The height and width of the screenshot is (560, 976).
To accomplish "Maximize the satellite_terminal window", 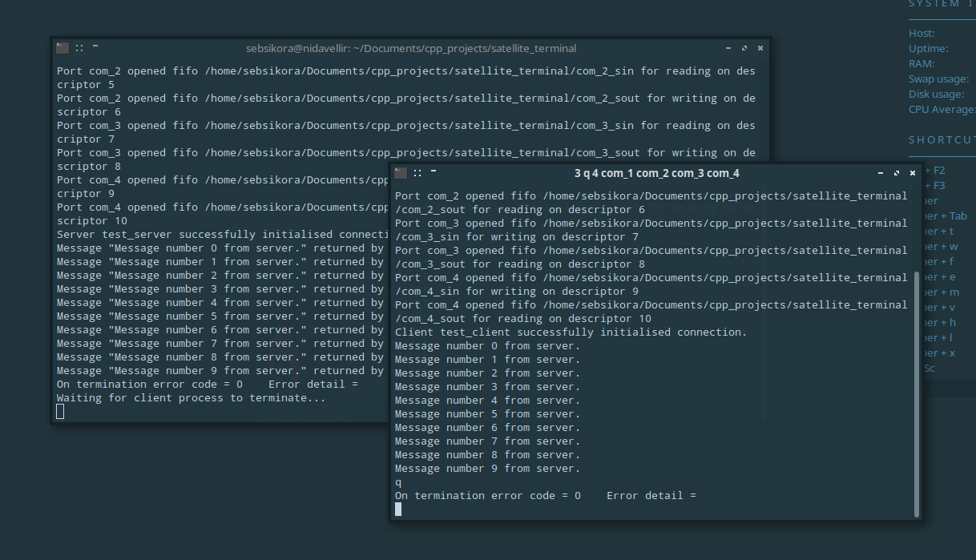I will 744,48.
